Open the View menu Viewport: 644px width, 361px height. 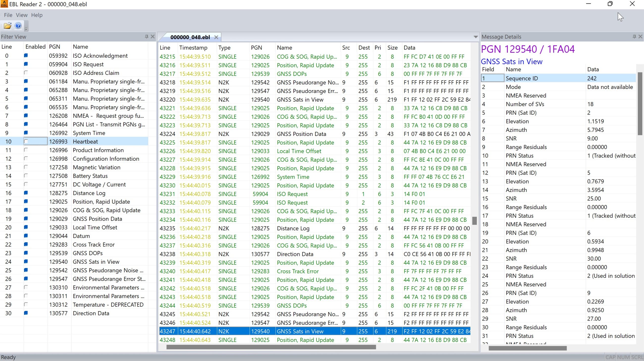point(22,15)
